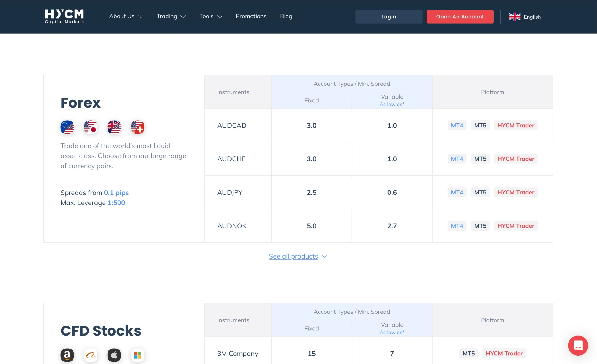Click AUDNOK fixed spread value 5.0
Image resolution: width=597 pixels, height=364 pixels.
point(312,226)
